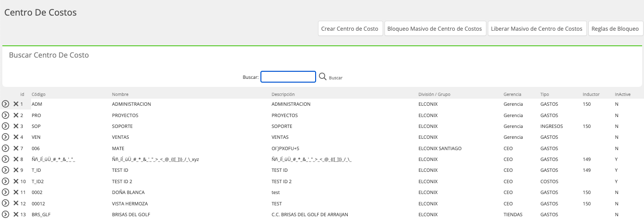Click the Tipo column header
This screenshot has width=644, height=220.
(x=544, y=94)
